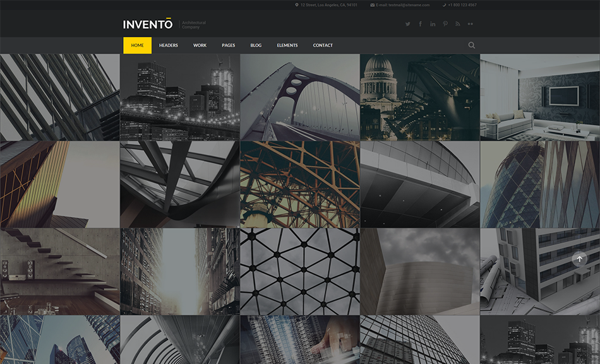Screen dimensions: 600x364
Task: Open the Gherkin tower thumbnail
Action: (540, 184)
